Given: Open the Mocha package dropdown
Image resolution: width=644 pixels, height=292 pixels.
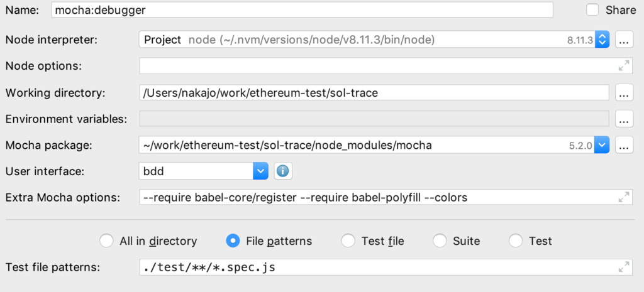Looking at the screenshot, I should [602, 145].
